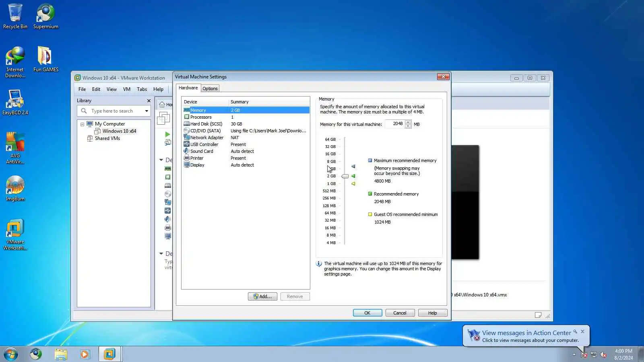Open File Explorer from the taskbar
The image size is (644, 362).
point(61,354)
